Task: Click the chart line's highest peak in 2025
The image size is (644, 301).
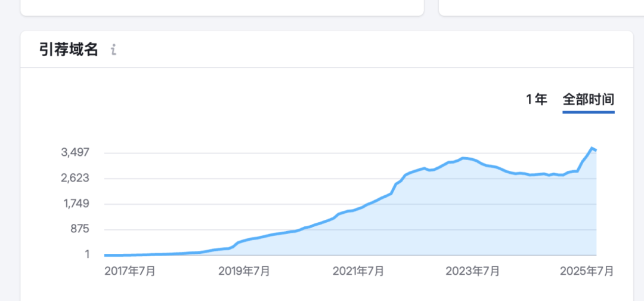Action: (592, 148)
